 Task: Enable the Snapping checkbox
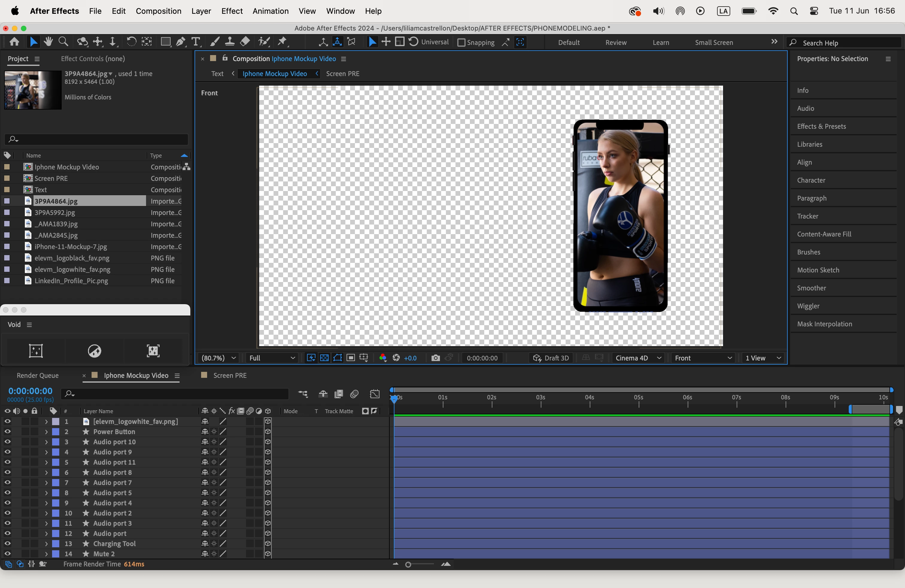pos(461,43)
